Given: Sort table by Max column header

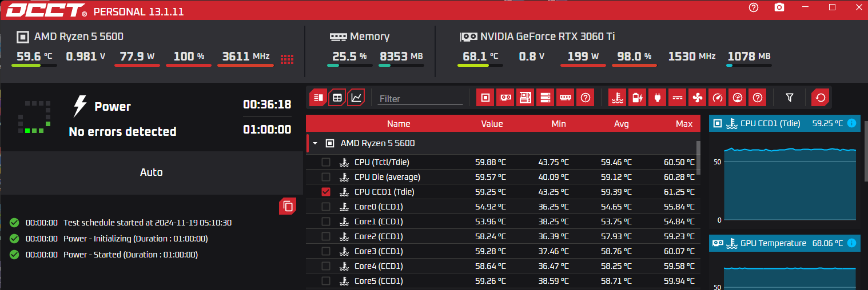Looking at the screenshot, I should 684,123.
